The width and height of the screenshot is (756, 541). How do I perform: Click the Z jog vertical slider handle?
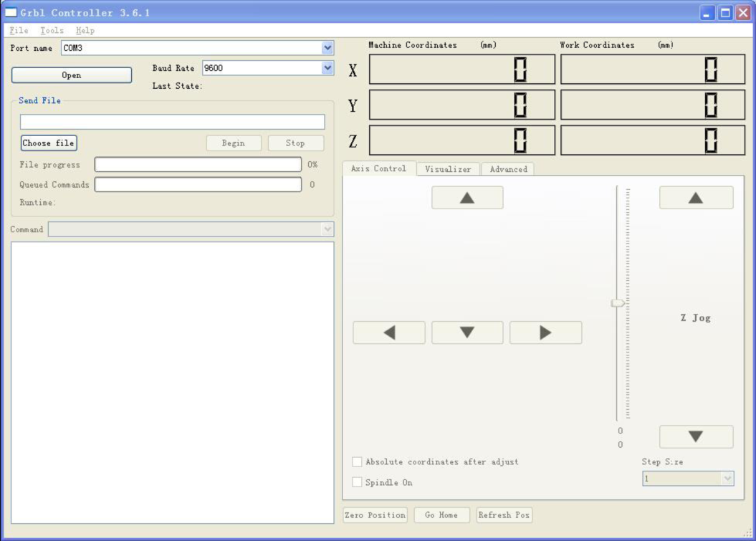(x=618, y=303)
